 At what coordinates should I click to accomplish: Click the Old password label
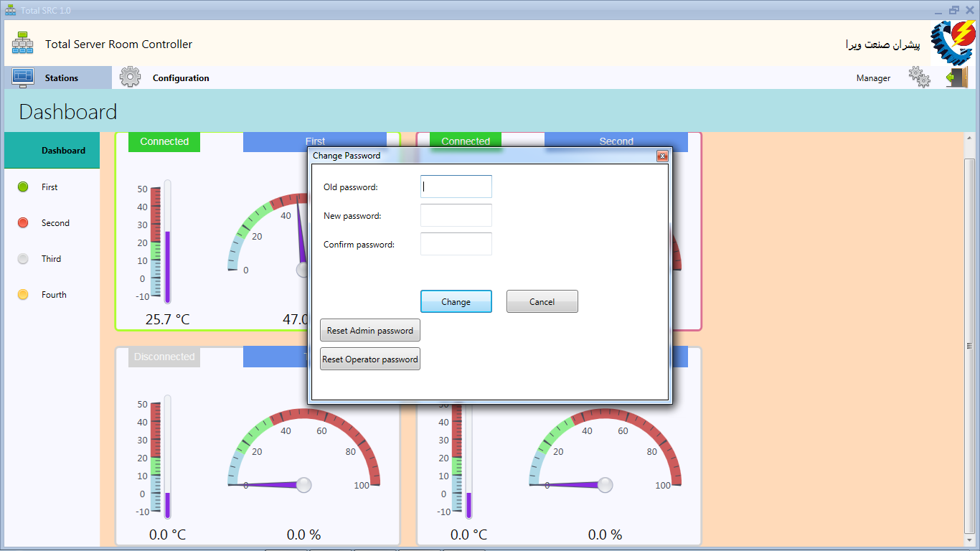351,187
